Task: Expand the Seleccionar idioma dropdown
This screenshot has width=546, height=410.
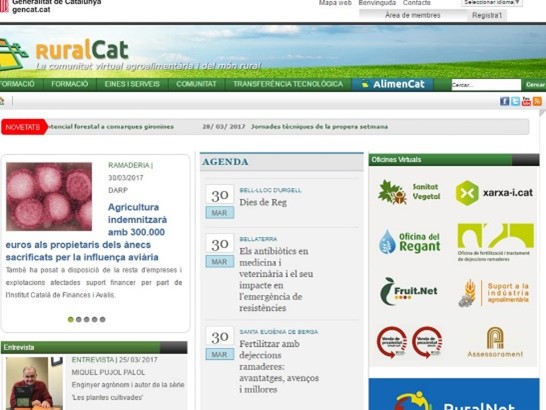Action: point(492,3)
